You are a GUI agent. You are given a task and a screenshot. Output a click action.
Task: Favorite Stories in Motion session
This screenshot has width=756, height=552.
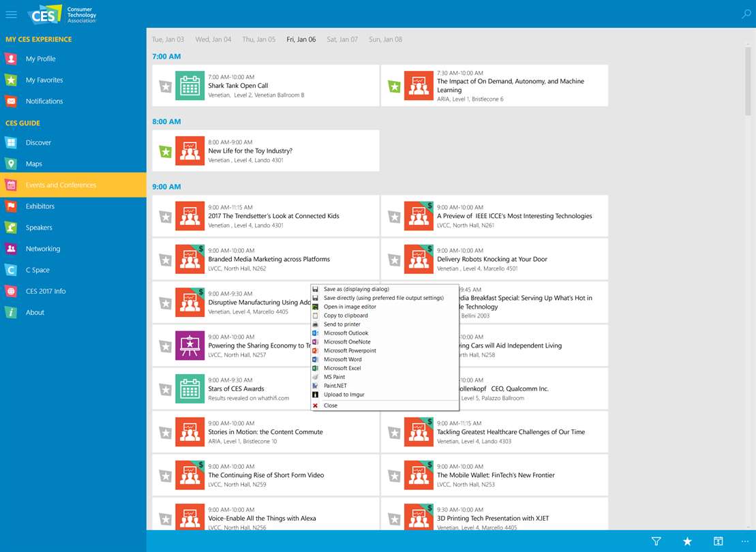[x=166, y=433]
